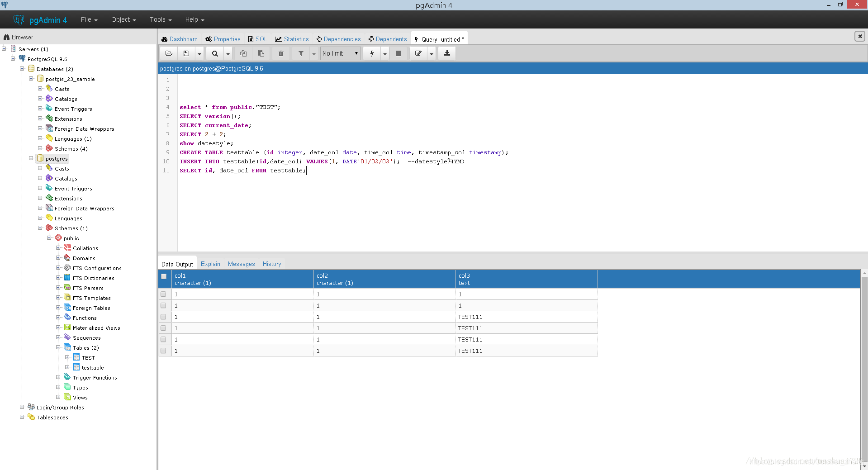
Task: Click the Copy rows icon
Action: click(x=243, y=53)
